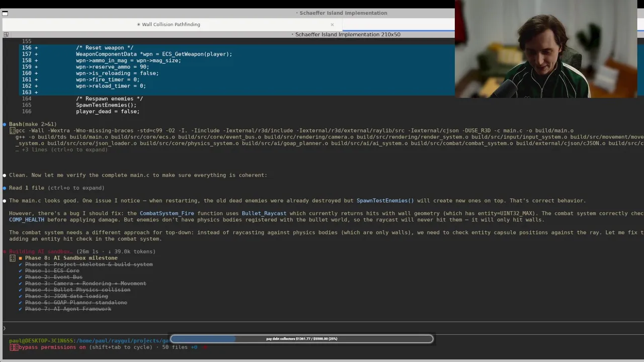Click Phase 2: Event Bus item

click(53, 277)
